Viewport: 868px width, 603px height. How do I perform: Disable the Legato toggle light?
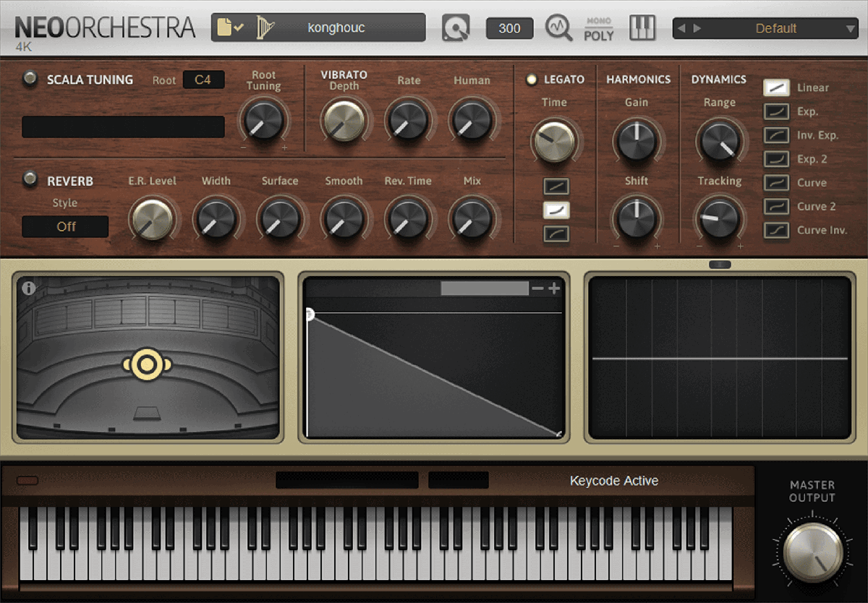click(x=532, y=80)
